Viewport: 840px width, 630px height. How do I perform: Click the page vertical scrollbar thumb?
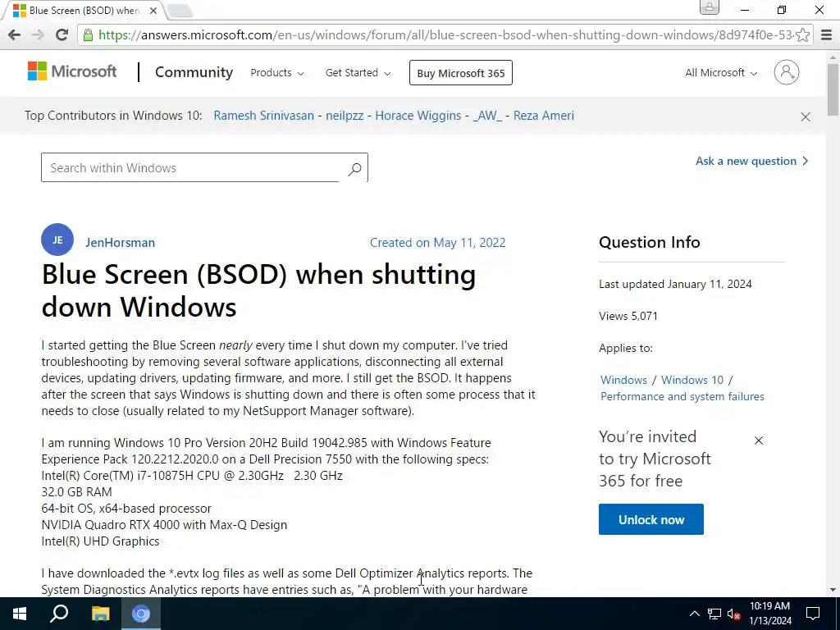pos(833,89)
